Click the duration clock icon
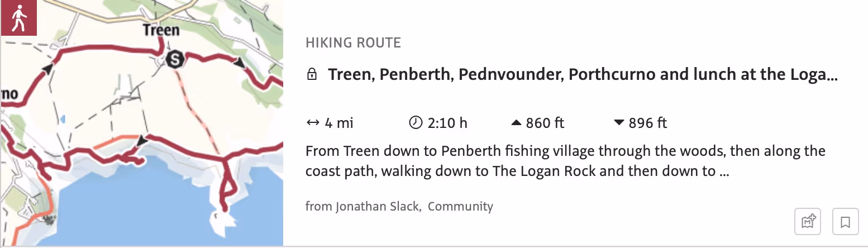 point(416,123)
